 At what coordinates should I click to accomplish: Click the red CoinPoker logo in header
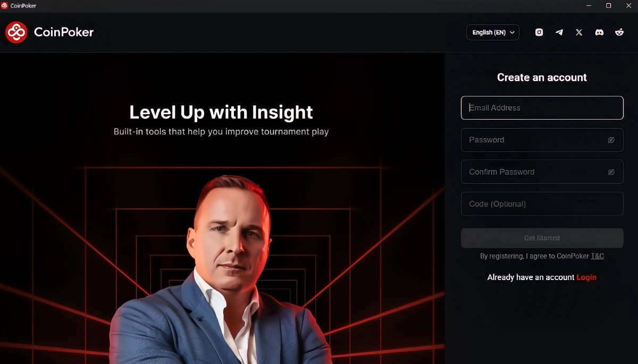(16, 32)
